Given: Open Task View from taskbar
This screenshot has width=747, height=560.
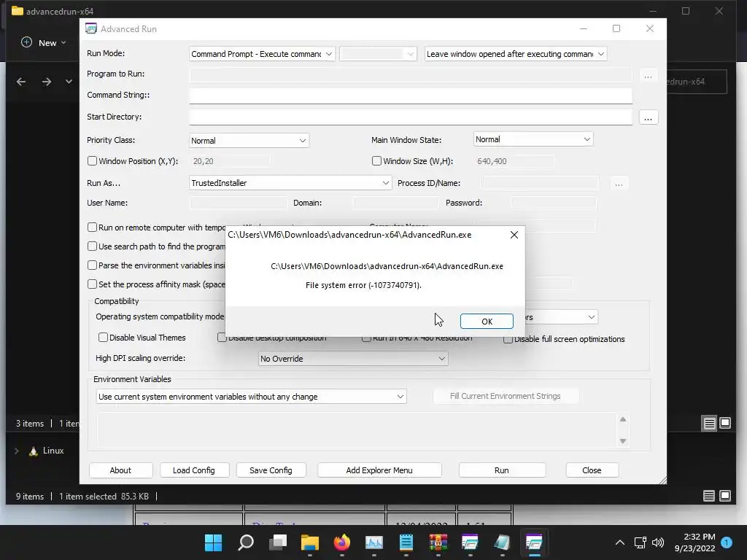Looking at the screenshot, I should coord(278,542).
